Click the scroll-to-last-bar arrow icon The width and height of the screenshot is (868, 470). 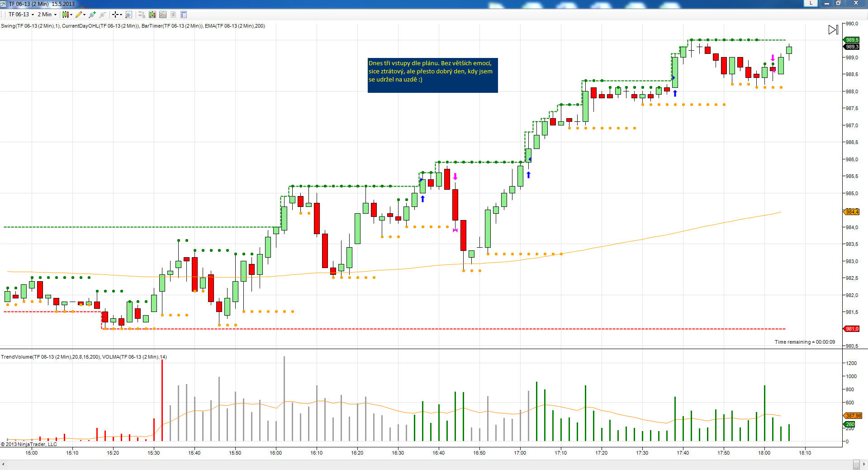pos(833,30)
